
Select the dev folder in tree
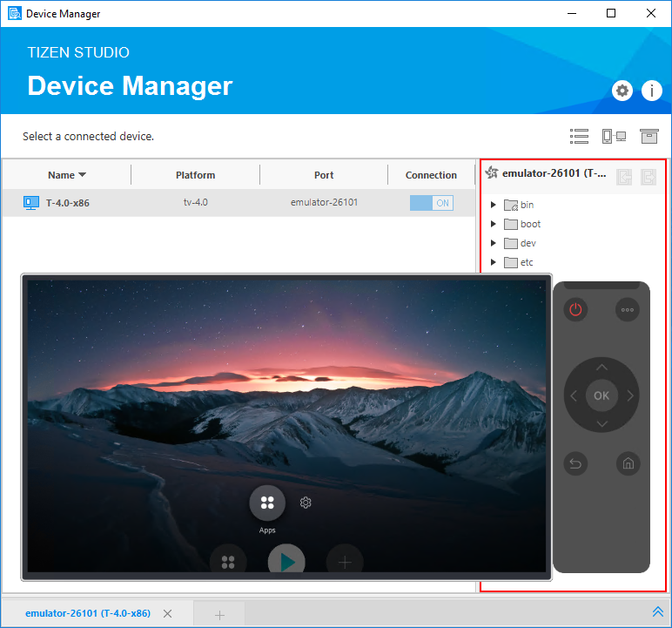(x=528, y=243)
